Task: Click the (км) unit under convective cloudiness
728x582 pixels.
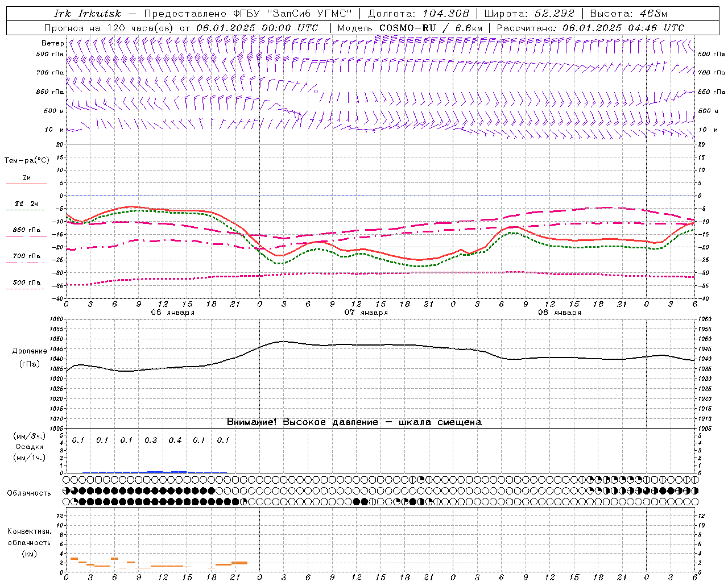Action: 30,554
